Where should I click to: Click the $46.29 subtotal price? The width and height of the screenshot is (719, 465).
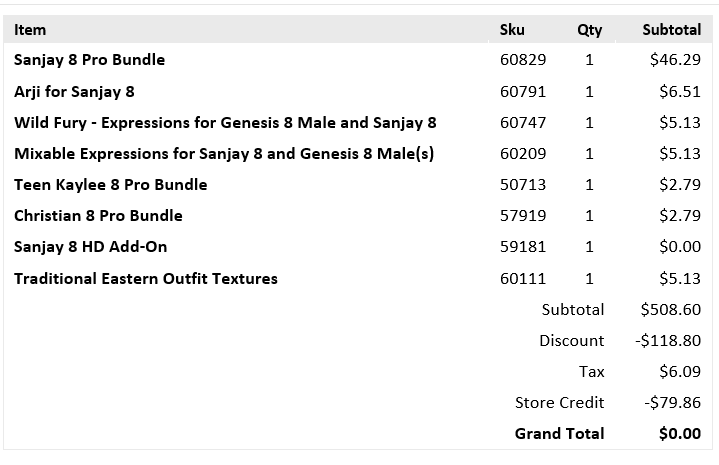pyautogui.click(x=675, y=60)
